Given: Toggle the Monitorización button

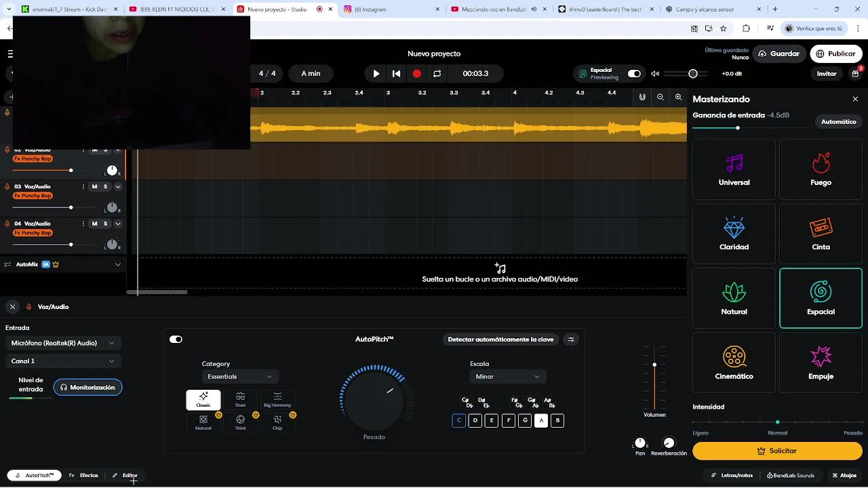Looking at the screenshot, I should (x=87, y=388).
